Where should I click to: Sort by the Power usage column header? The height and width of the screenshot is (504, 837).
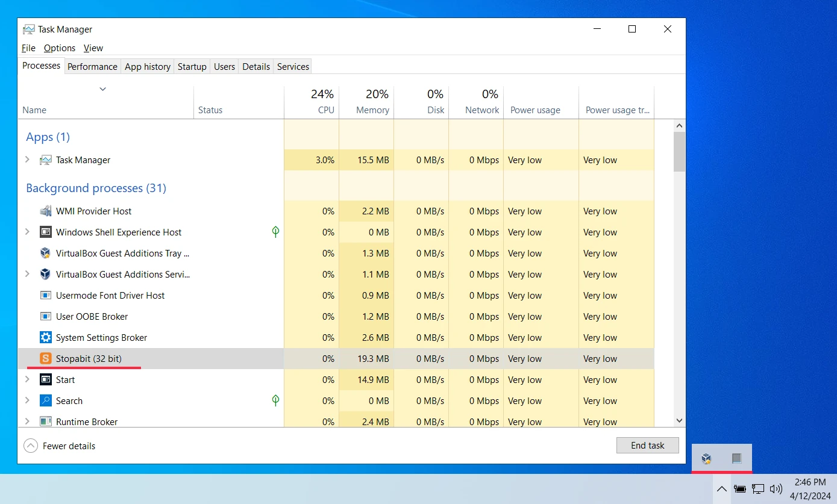[541, 102]
